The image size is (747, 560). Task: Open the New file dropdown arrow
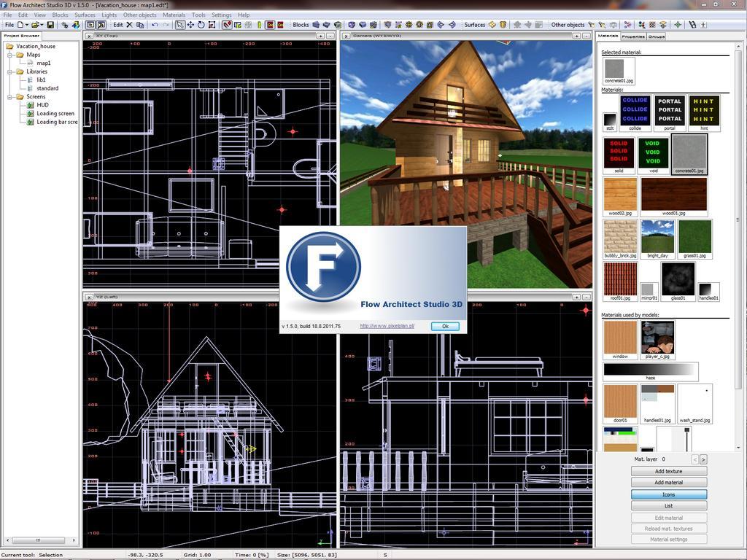pos(27,25)
